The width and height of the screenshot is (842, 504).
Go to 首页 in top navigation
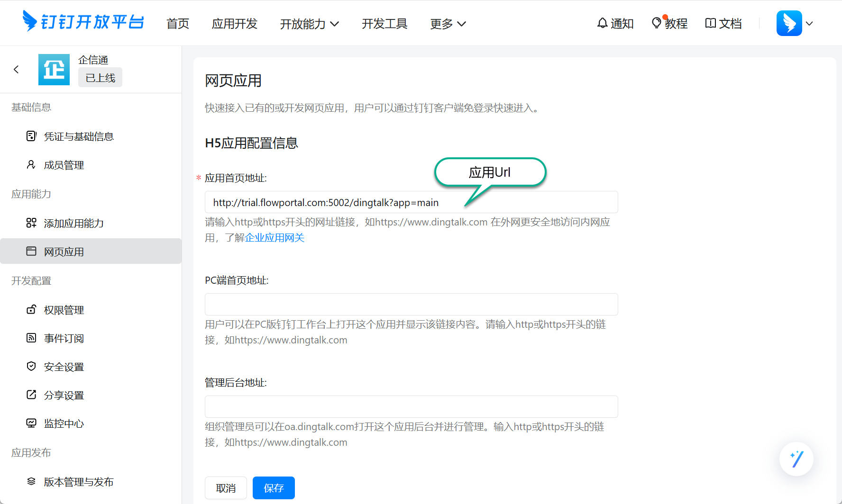178,24
